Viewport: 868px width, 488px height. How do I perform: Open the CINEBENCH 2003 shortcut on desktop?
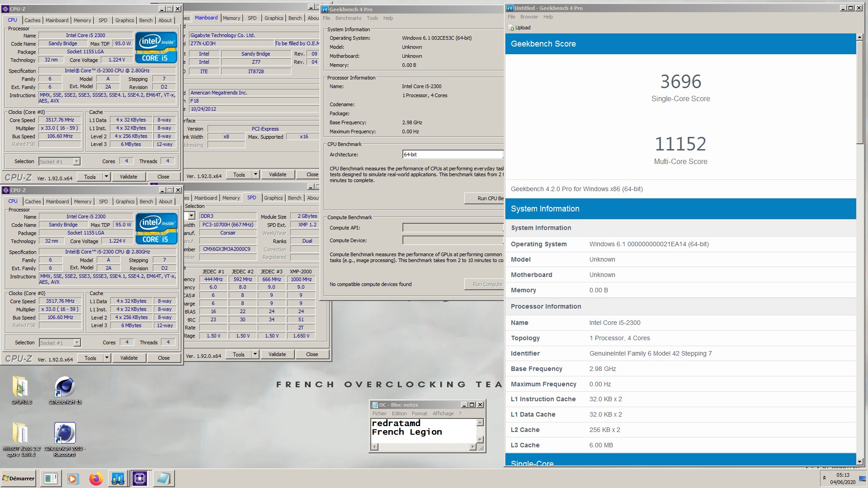65,439
